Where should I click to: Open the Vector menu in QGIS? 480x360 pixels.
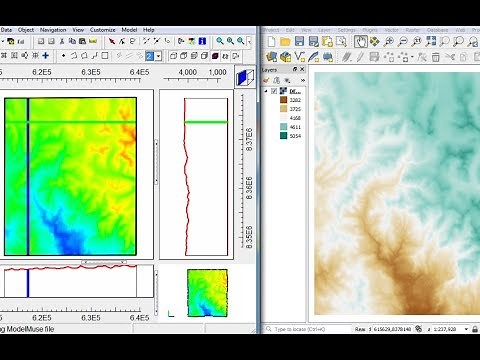[x=391, y=30]
